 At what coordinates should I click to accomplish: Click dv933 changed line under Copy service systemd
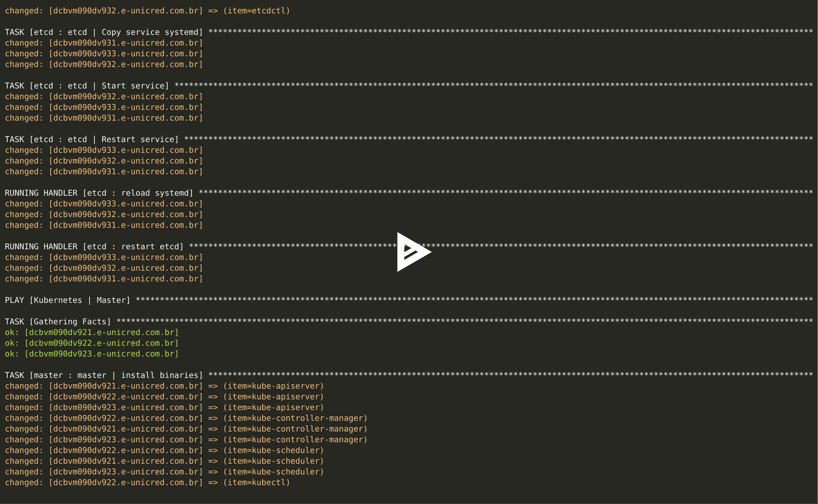click(x=104, y=54)
